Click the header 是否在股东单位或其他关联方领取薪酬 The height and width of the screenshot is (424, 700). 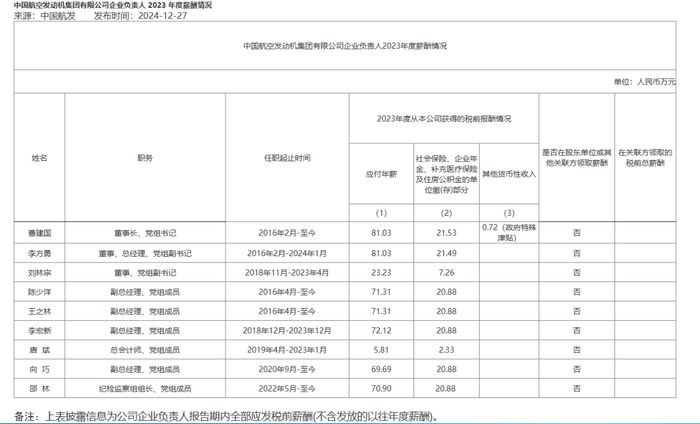coord(577,158)
